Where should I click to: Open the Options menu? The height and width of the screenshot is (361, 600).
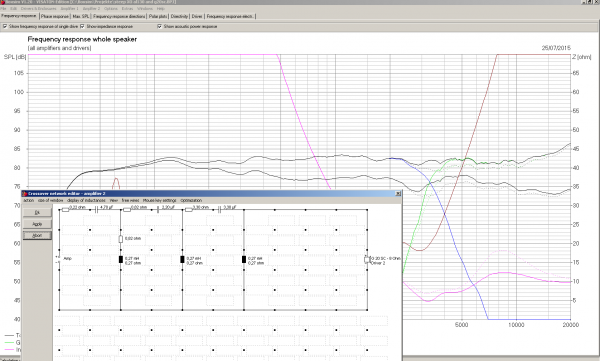[x=111, y=8]
